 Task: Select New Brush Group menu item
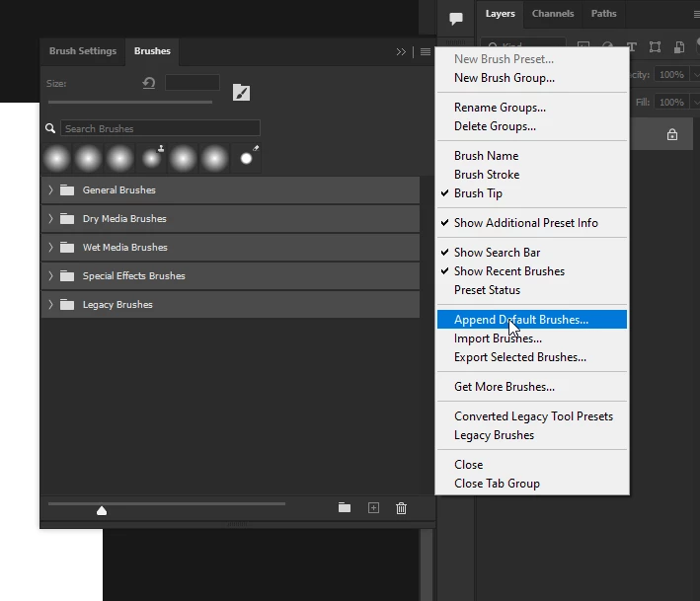pos(532,78)
